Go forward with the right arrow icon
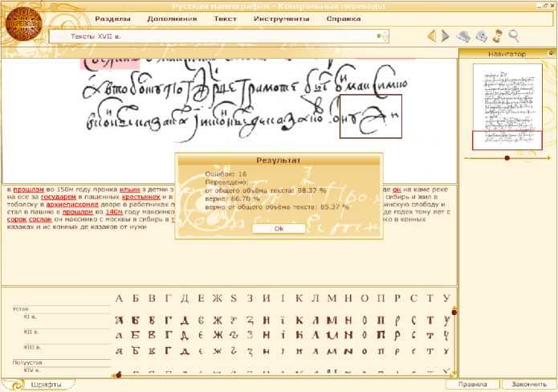 pyautogui.click(x=445, y=36)
